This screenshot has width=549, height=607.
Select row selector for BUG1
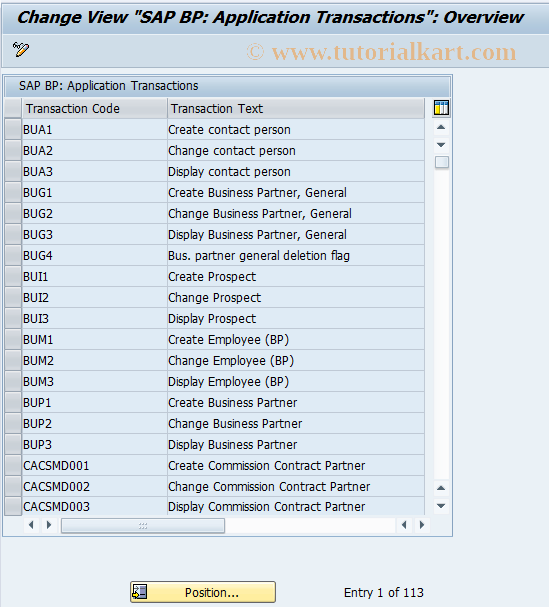pos(13,192)
